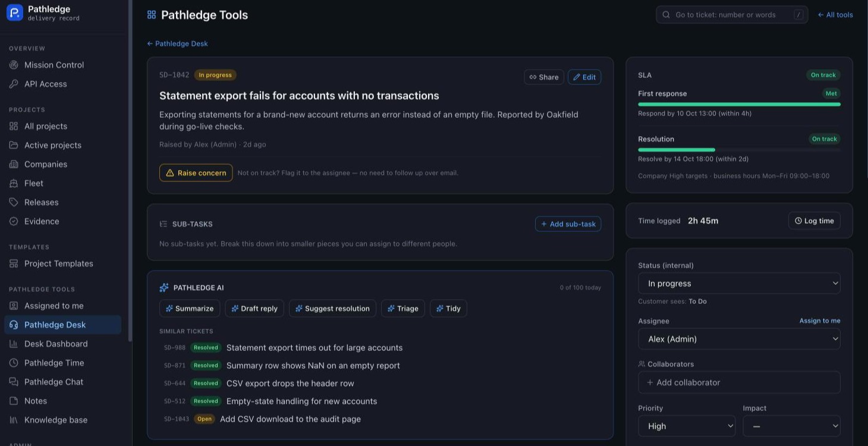Open the Impact dropdown

tap(791, 426)
